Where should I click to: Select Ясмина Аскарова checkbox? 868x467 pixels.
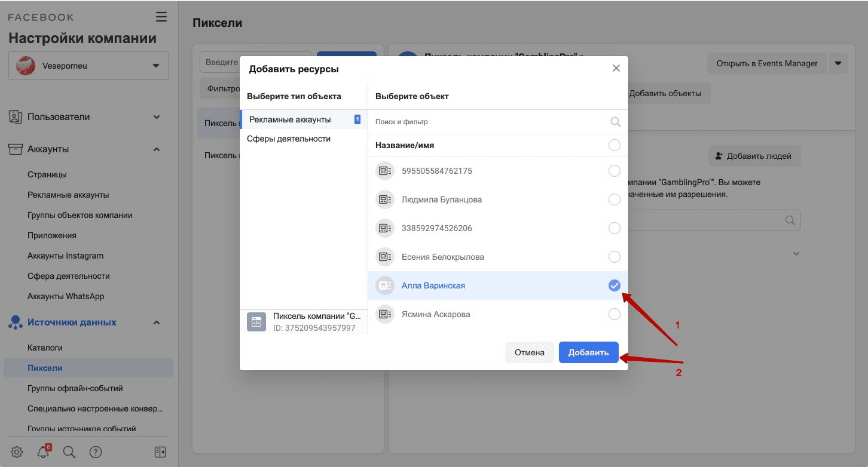[614, 314]
